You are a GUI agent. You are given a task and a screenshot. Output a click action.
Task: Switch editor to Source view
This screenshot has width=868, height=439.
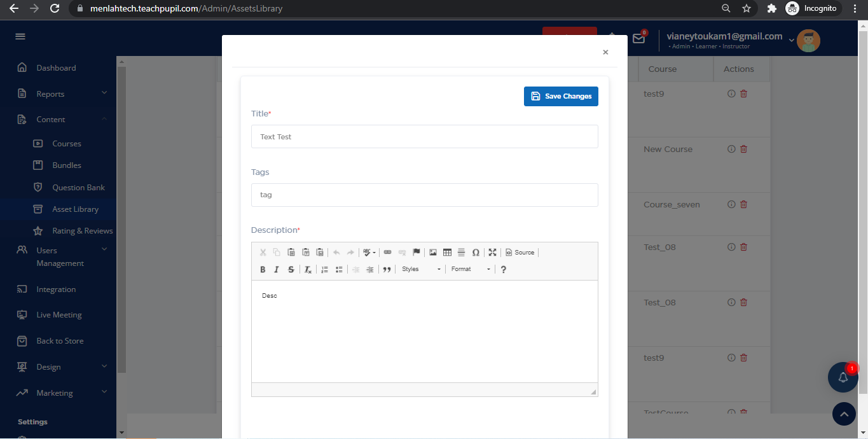coord(520,253)
